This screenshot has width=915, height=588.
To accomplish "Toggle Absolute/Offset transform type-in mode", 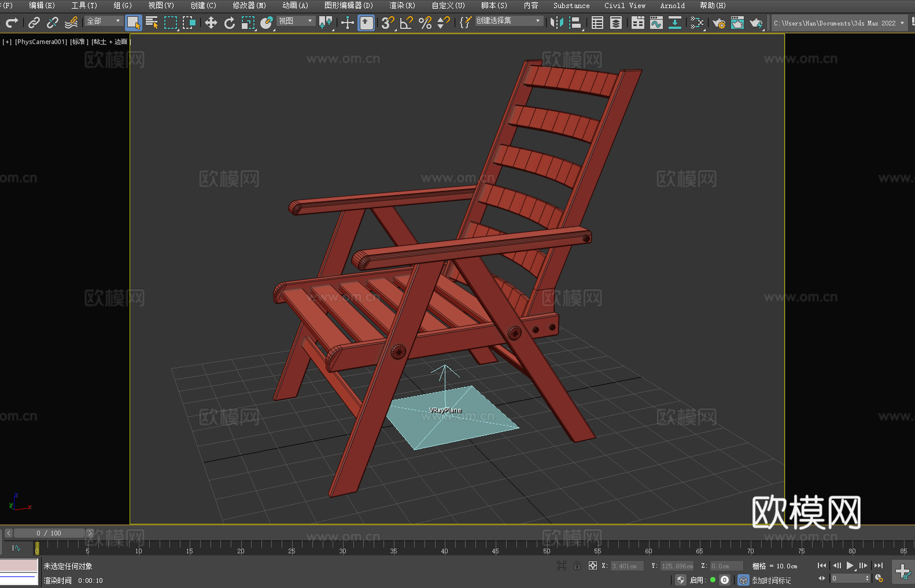I will click(593, 565).
